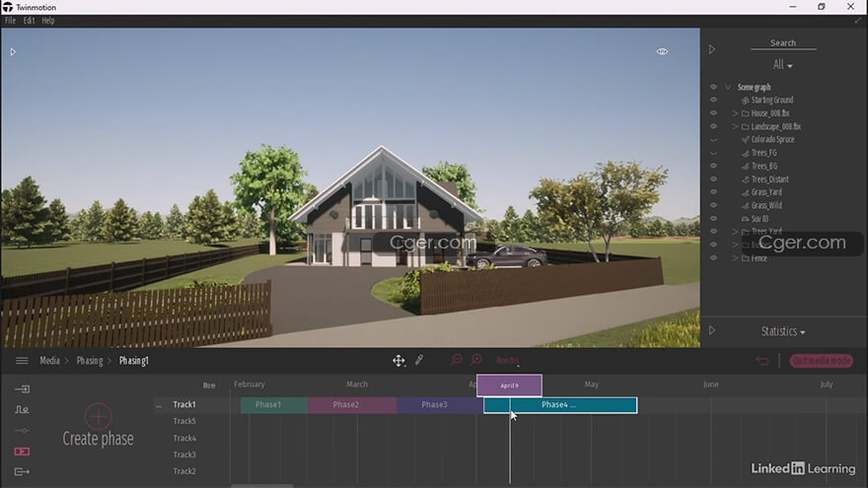The height and width of the screenshot is (488, 868).
Task: Select the material picker eyedropper tool
Action: (x=419, y=360)
